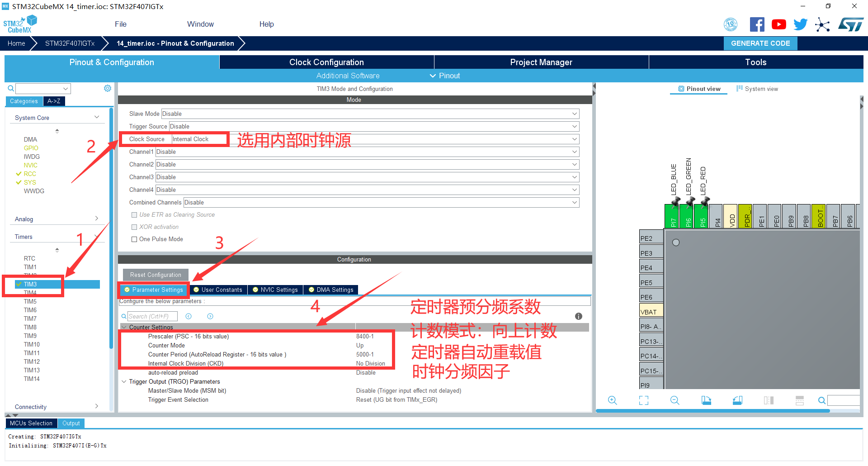The image size is (868, 466).
Task: Expand the Connectivity category
Action: tap(57, 407)
